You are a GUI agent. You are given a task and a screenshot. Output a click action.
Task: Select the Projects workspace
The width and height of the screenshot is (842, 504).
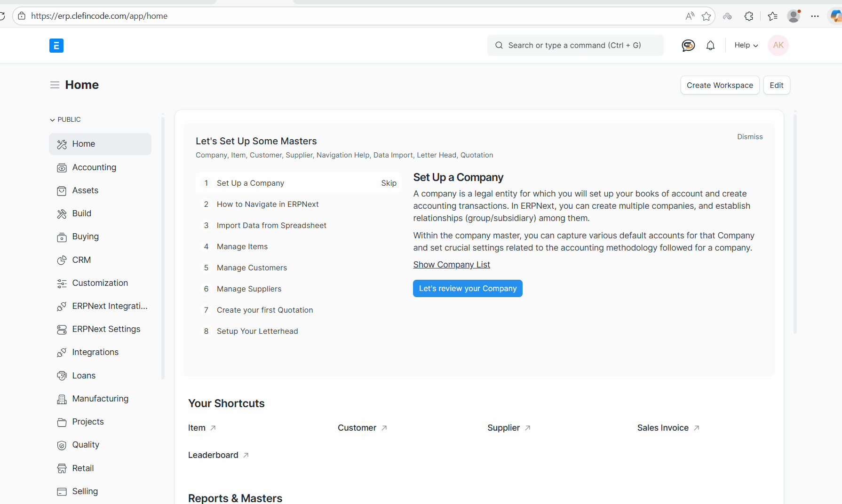click(87, 422)
